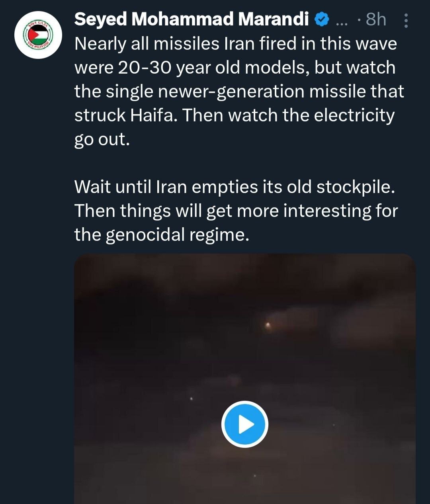Viewport: 430px width, 504px height.
Task: Click the glowing missile flare in video
Action: click(268, 326)
